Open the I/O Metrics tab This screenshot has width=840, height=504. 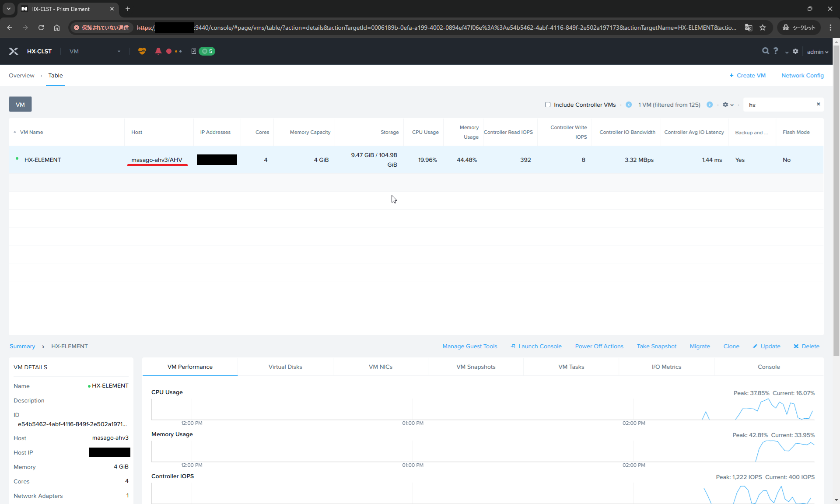[x=666, y=367]
